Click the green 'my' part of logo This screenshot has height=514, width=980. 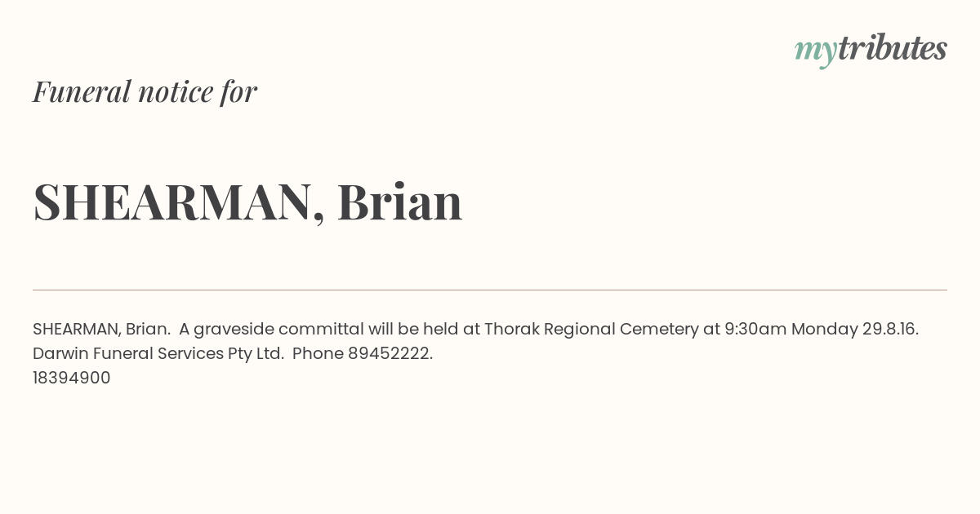[816, 53]
